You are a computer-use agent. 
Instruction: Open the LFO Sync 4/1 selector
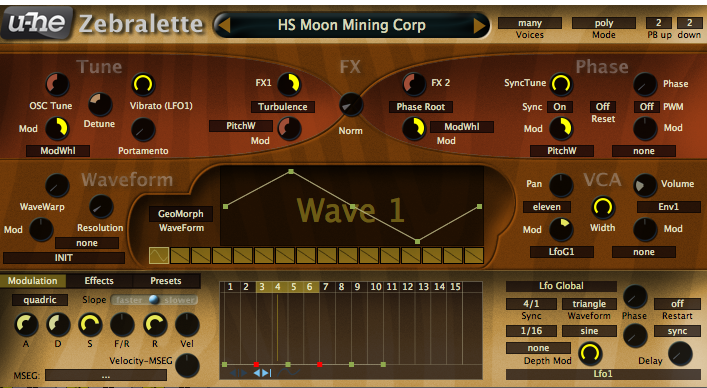point(531,304)
